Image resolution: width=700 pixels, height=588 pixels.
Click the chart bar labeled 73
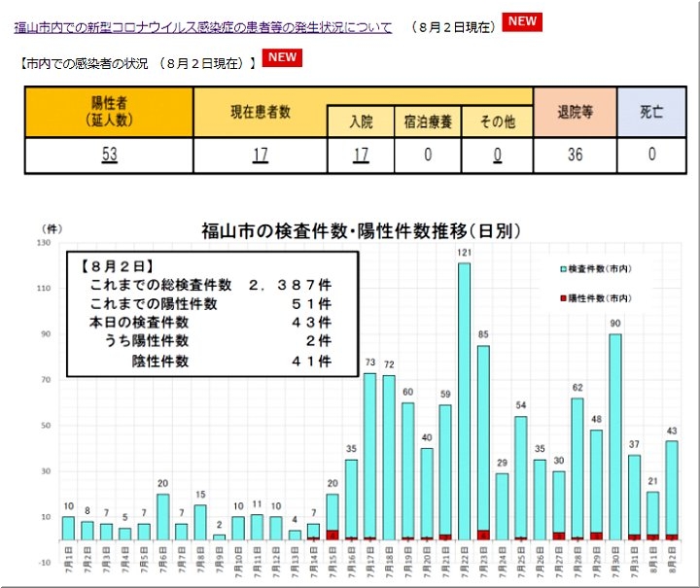pyautogui.click(x=370, y=455)
